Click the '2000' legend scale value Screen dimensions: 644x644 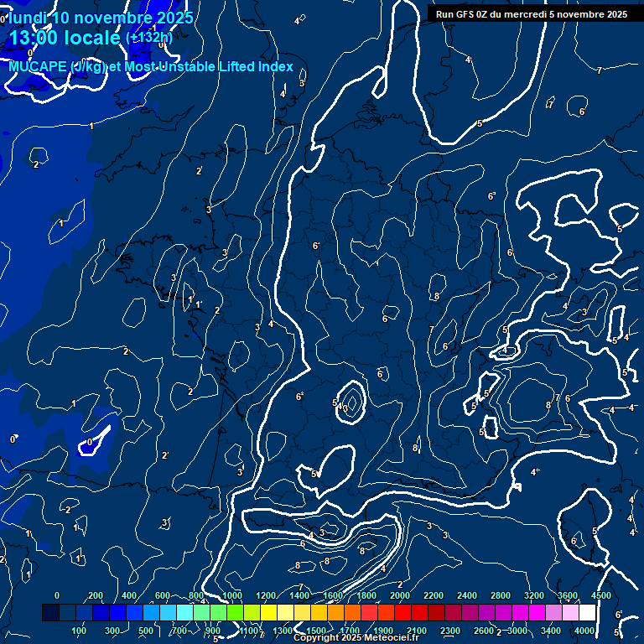(x=400, y=595)
